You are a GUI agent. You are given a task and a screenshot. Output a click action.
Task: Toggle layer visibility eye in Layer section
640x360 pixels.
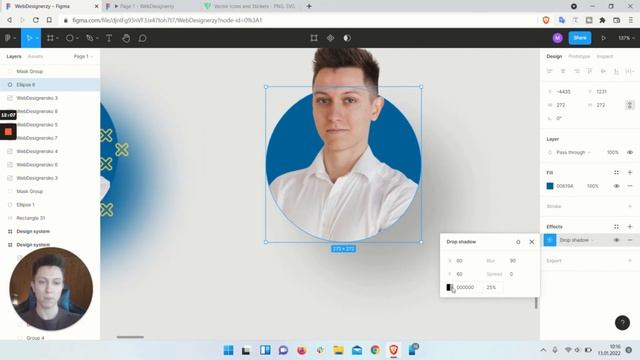[630, 152]
